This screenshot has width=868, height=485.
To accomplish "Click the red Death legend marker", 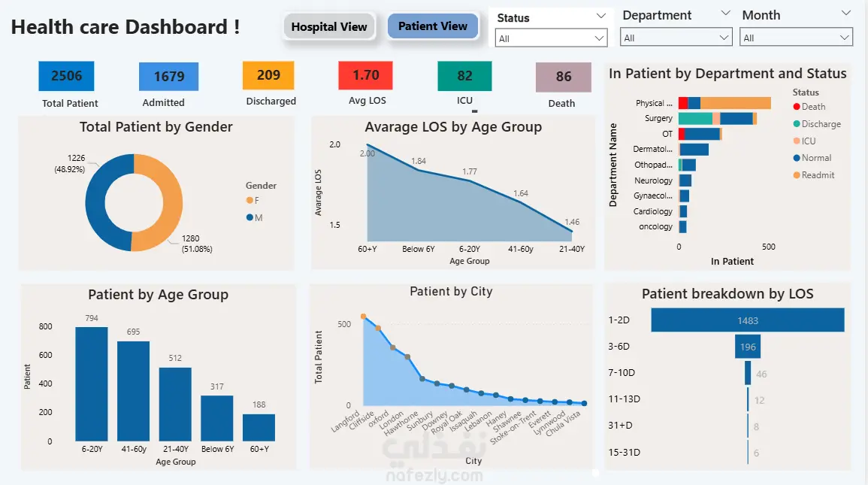I will pyautogui.click(x=797, y=108).
